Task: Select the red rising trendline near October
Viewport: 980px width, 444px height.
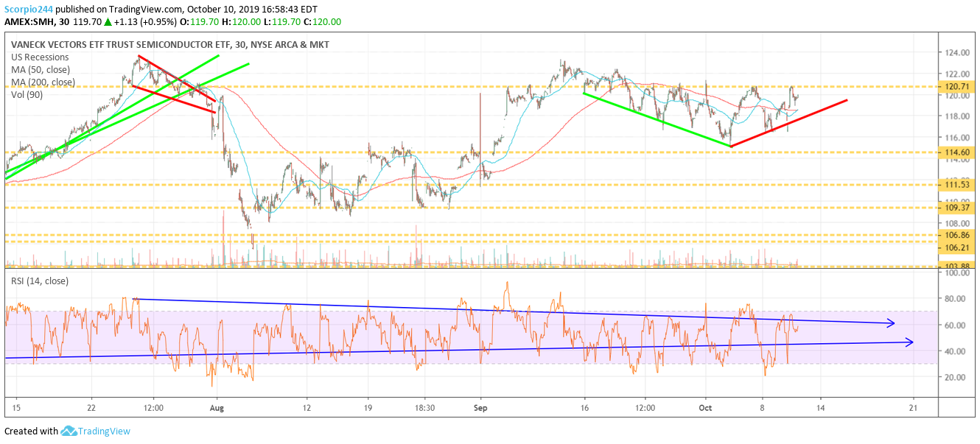Action: 788,123
